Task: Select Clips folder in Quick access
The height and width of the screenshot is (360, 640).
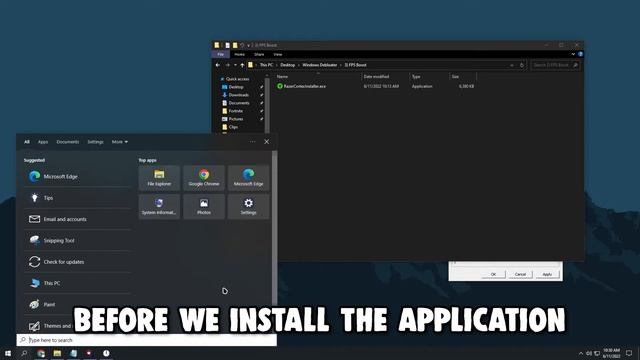Action: 230,127
